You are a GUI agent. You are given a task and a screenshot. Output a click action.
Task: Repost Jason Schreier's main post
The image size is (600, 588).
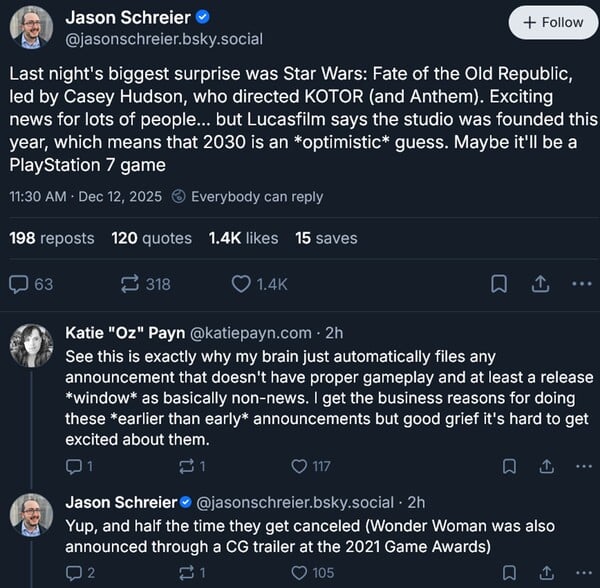coord(129,284)
